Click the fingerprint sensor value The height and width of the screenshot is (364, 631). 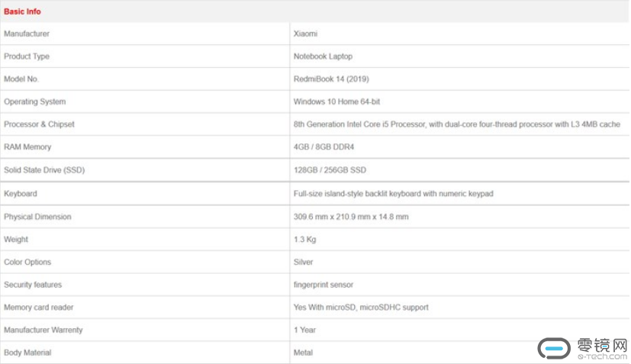pos(324,285)
